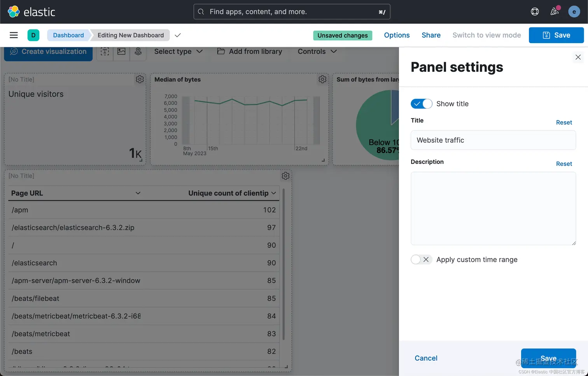Click Cancel in Panel settings
The height and width of the screenshot is (376, 588).
pos(426,358)
